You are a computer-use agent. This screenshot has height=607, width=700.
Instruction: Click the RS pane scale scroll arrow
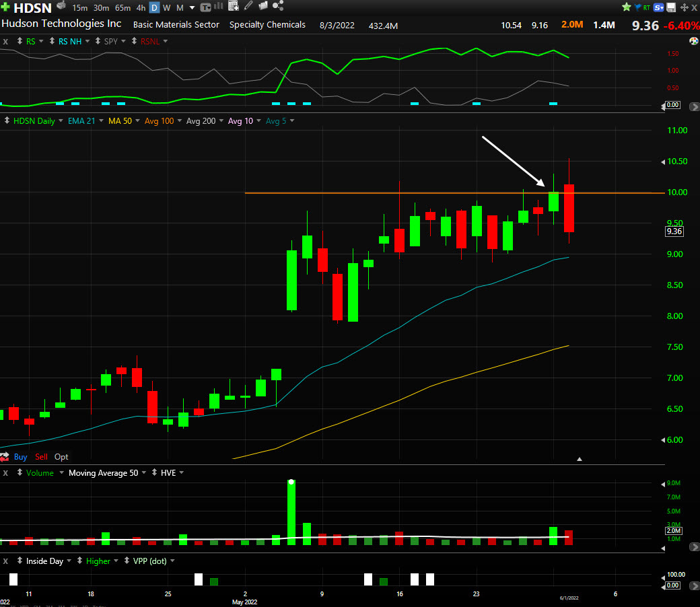(x=694, y=107)
